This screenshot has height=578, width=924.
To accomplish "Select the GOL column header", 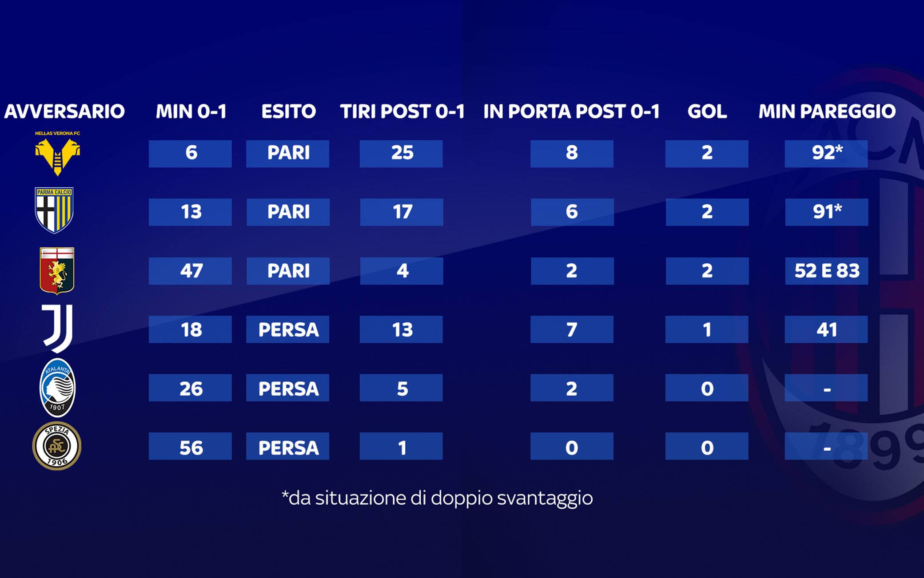I will click(707, 111).
